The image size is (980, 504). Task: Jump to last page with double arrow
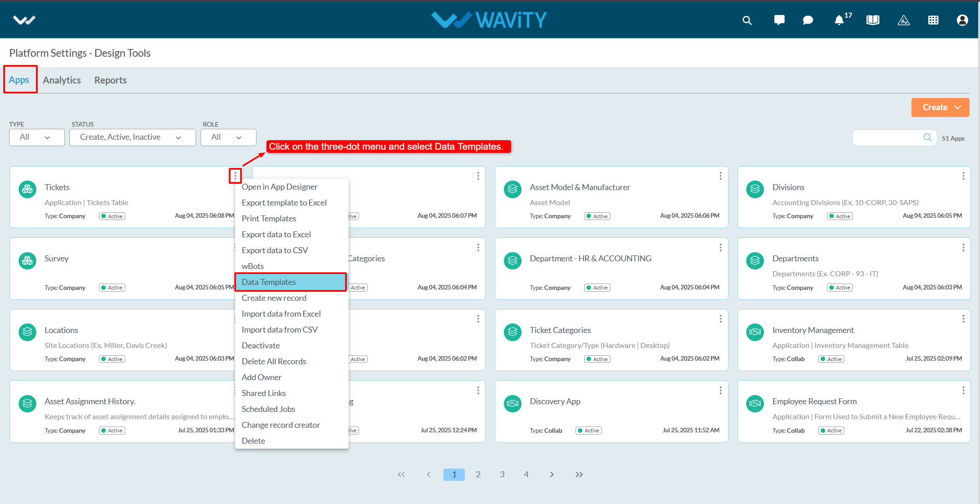pos(579,475)
